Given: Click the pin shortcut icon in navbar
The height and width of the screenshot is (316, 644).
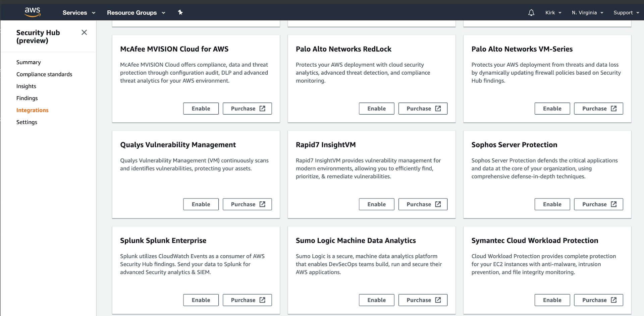Looking at the screenshot, I should (180, 12).
